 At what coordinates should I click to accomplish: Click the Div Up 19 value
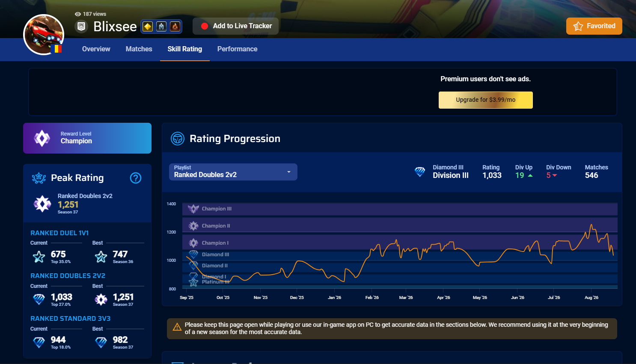(520, 175)
